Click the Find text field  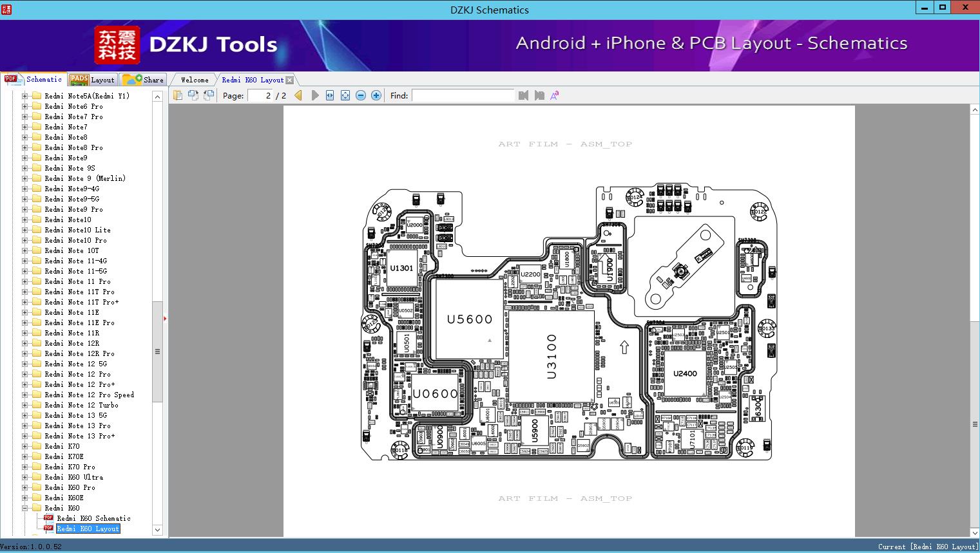pyautogui.click(x=463, y=95)
